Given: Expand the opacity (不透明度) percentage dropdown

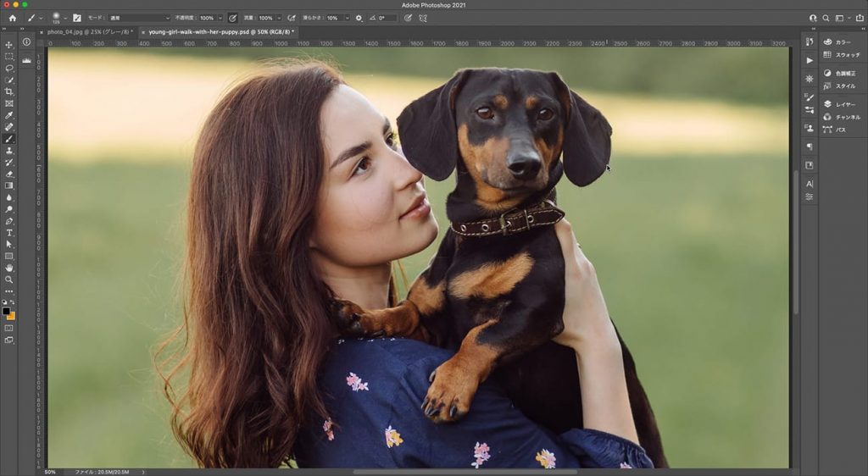Looking at the screenshot, I should 220,18.
